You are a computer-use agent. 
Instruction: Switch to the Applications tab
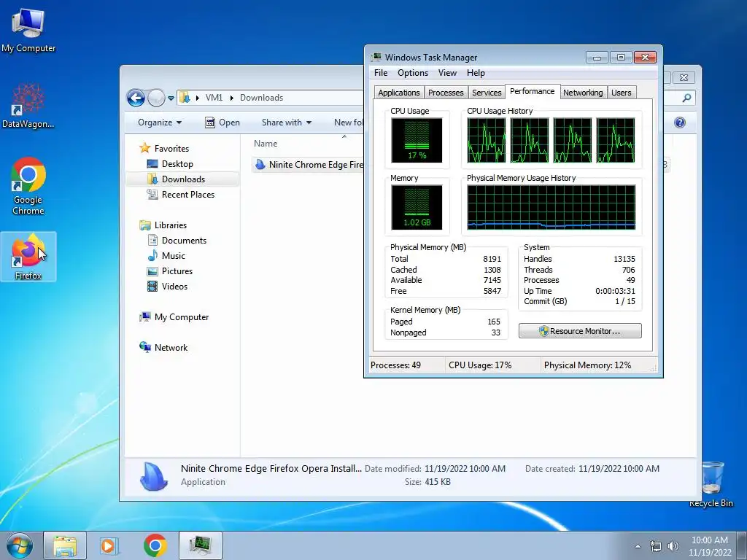pos(399,93)
